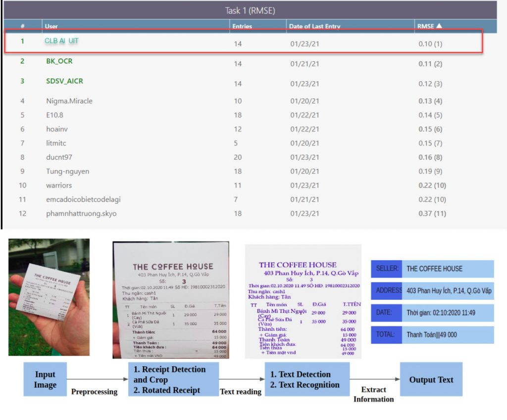Select the SELLER field label

387,269
